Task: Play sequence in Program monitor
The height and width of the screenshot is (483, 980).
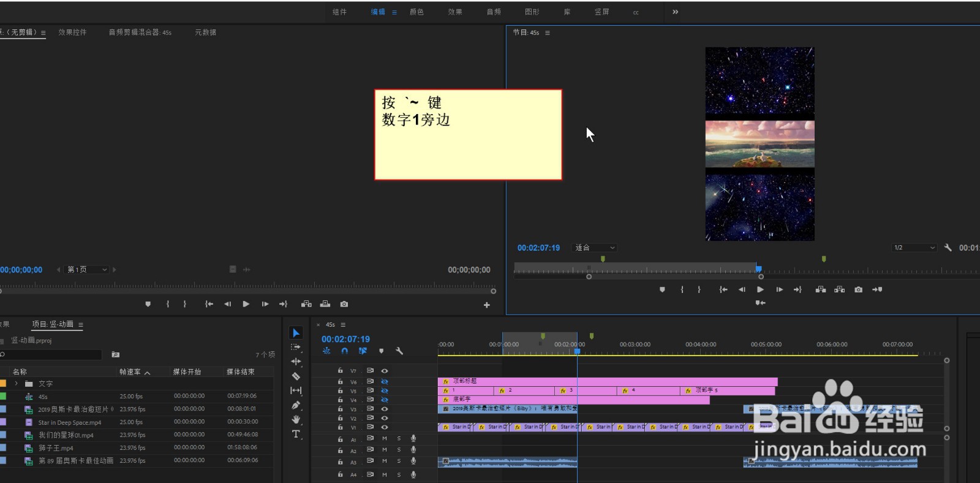Action: point(760,289)
